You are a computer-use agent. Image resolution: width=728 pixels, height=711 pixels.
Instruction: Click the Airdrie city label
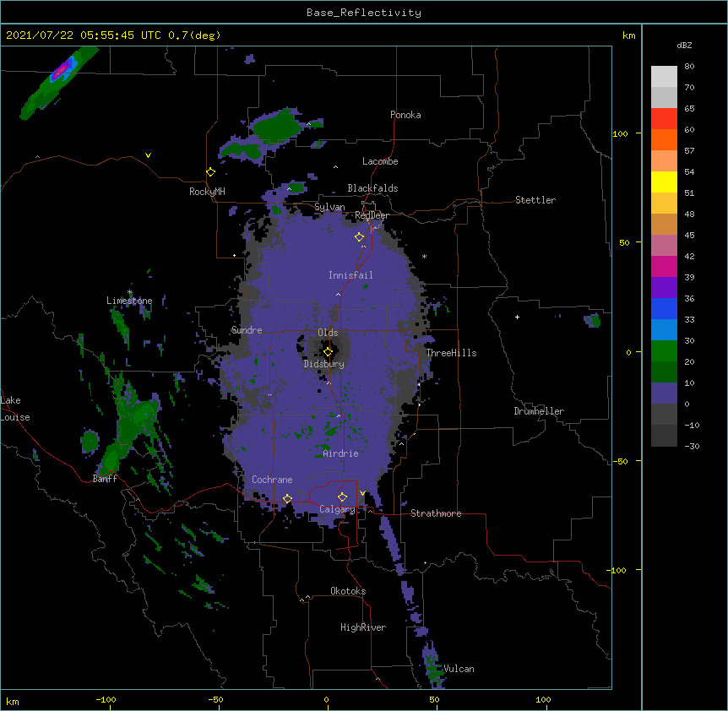(x=340, y=453)
